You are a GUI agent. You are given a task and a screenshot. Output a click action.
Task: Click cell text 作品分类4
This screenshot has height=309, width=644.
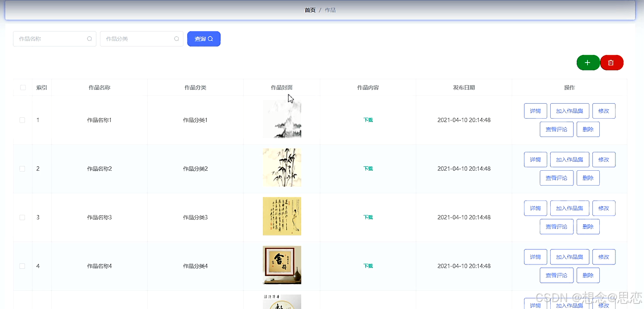tap(195, 266)
